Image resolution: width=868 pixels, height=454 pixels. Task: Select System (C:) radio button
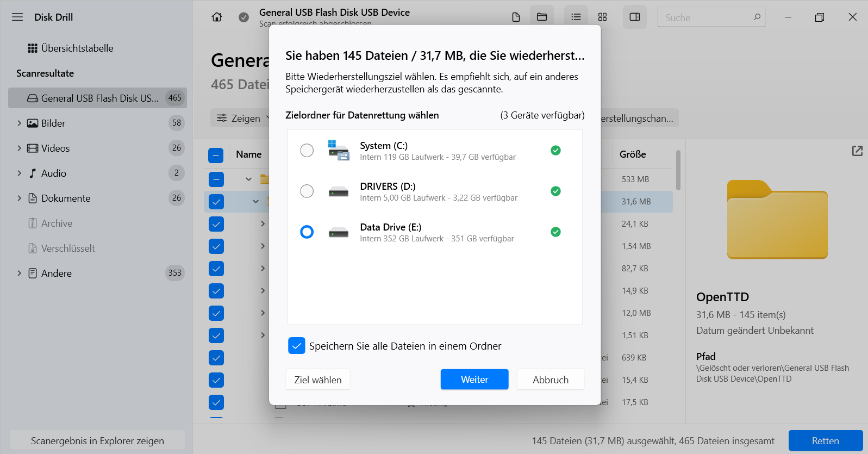(307, 150)
